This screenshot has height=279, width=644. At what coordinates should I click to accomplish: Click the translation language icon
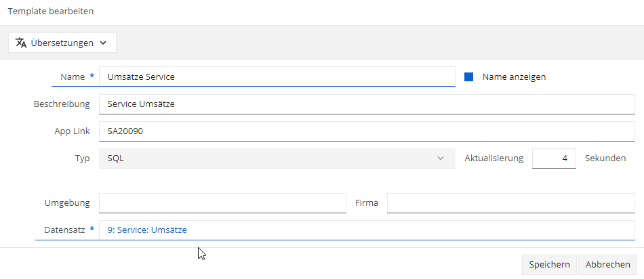coord(21,43)
